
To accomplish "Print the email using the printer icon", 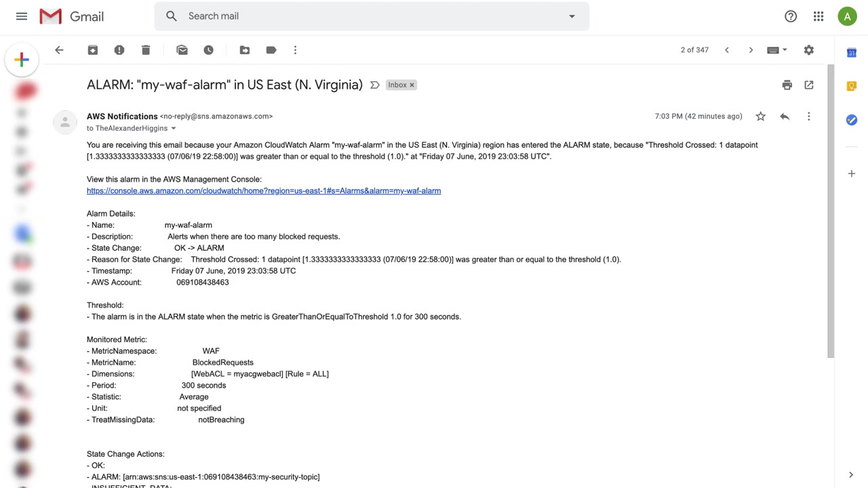I will pyautogui.click(x=787, y=85).
